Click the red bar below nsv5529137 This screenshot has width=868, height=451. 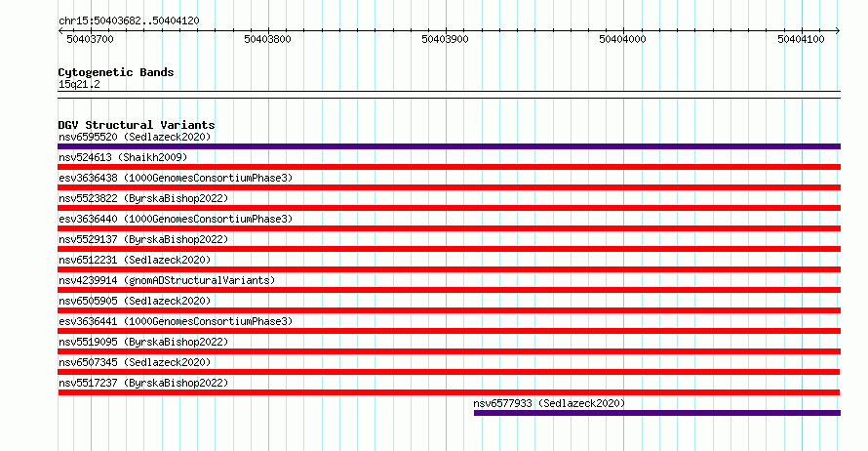tap(449, 249)
